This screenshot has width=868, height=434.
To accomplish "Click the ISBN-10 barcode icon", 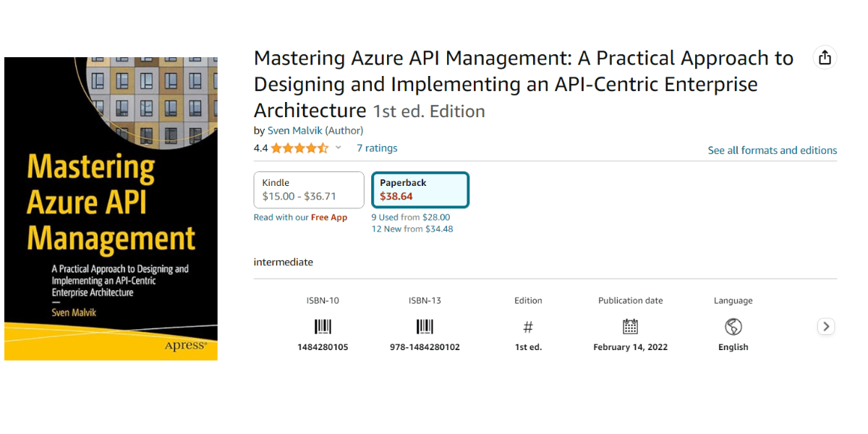I will point(323,326).
